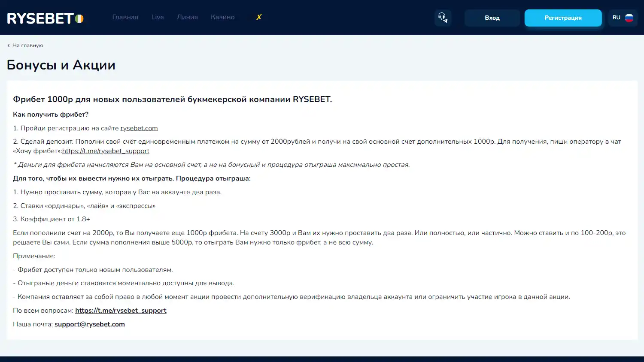Click the Вход button
The image size is (644, 362).
tap(492, 18)
